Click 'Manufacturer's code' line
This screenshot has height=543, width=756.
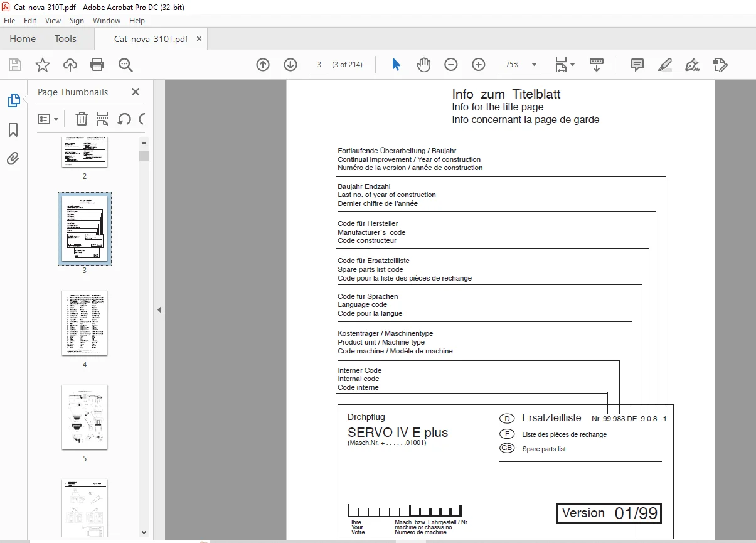[371, 232]
